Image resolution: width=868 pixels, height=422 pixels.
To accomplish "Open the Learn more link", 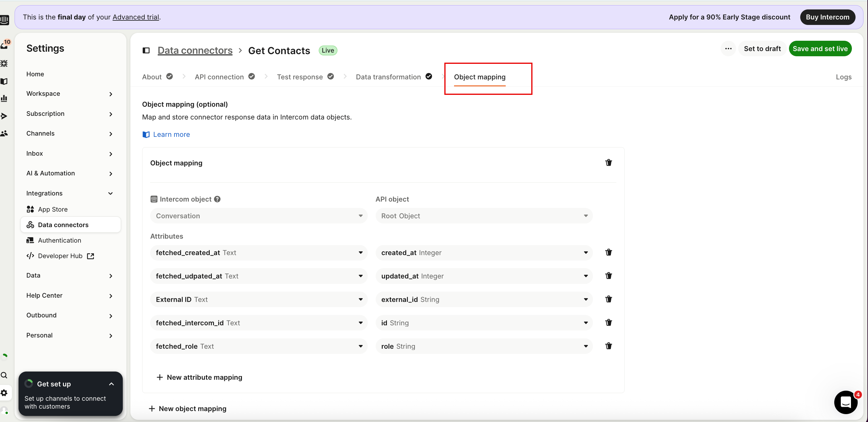I will pyautogui.click(x=171, y=134).
